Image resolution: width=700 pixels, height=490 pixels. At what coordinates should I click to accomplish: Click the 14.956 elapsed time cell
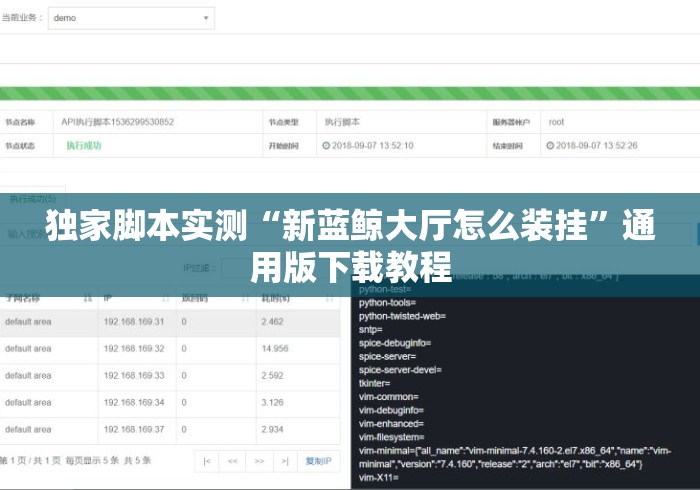(x=275, y=349)
